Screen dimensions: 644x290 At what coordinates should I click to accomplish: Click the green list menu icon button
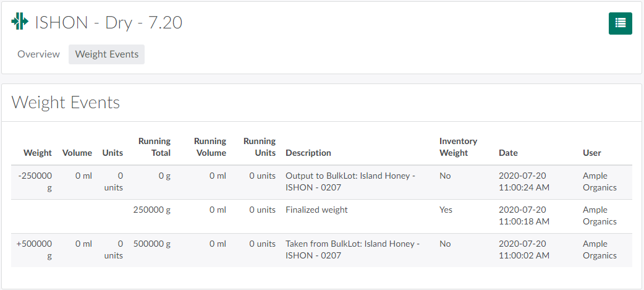click(620, 23)
